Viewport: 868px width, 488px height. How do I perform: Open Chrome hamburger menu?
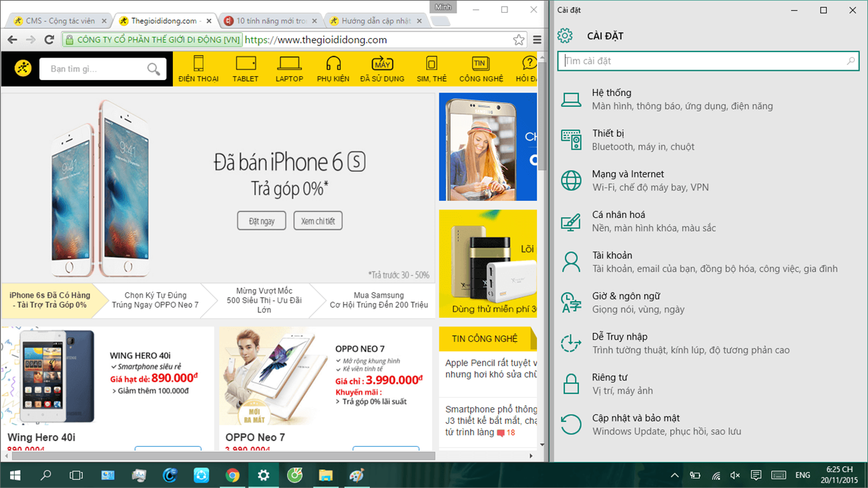click(537, 40)
